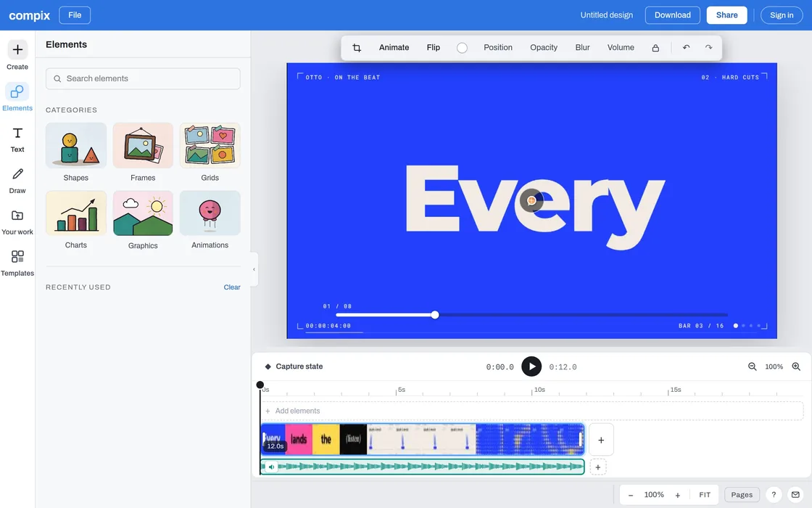812x508 pixels.
Task: Open the Animations category
Action: [210, 221]
